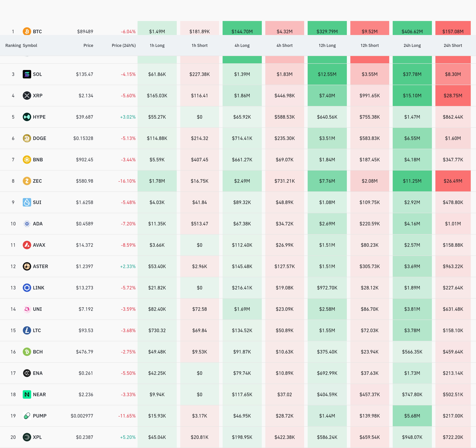Open the XPL symbol link
The width and height of the screenshot is (476, 448).
tap(37, 437)
